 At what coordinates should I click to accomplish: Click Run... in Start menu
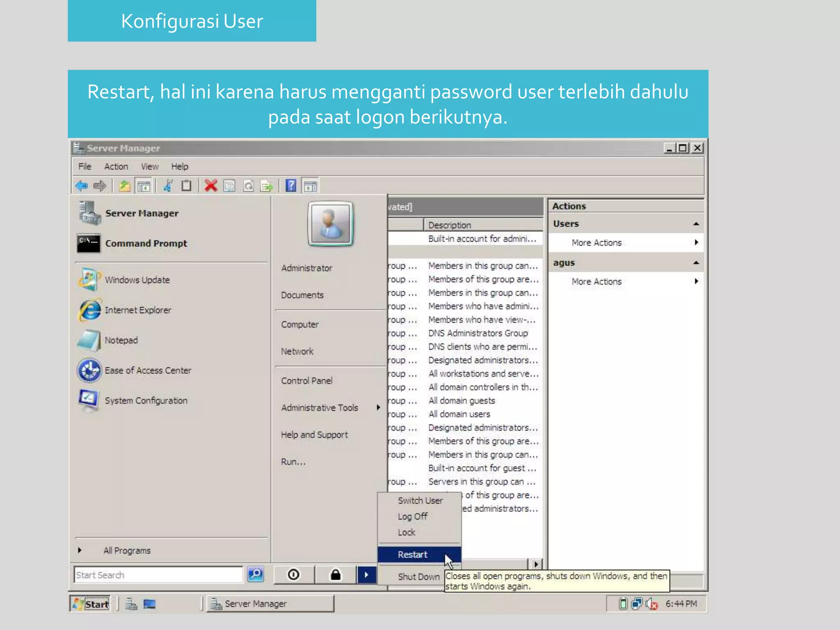(293, 462)
